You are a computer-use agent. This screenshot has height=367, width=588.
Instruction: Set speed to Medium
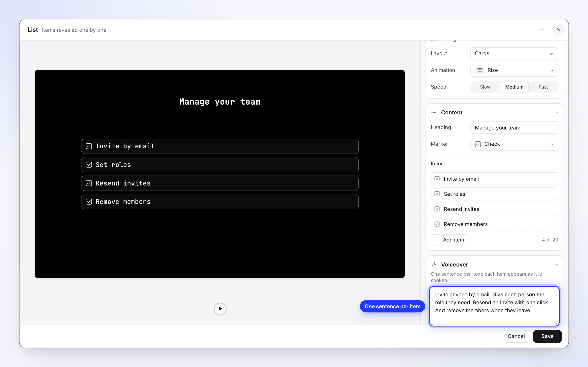(x=514, y=87)
